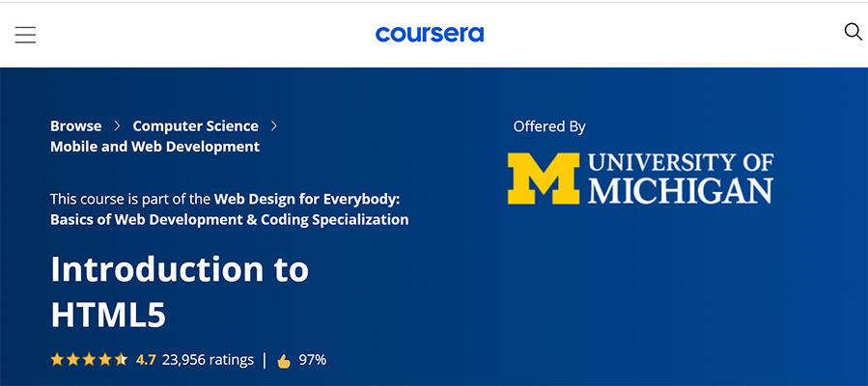Click the partially filled fifth star

[121, 360]
